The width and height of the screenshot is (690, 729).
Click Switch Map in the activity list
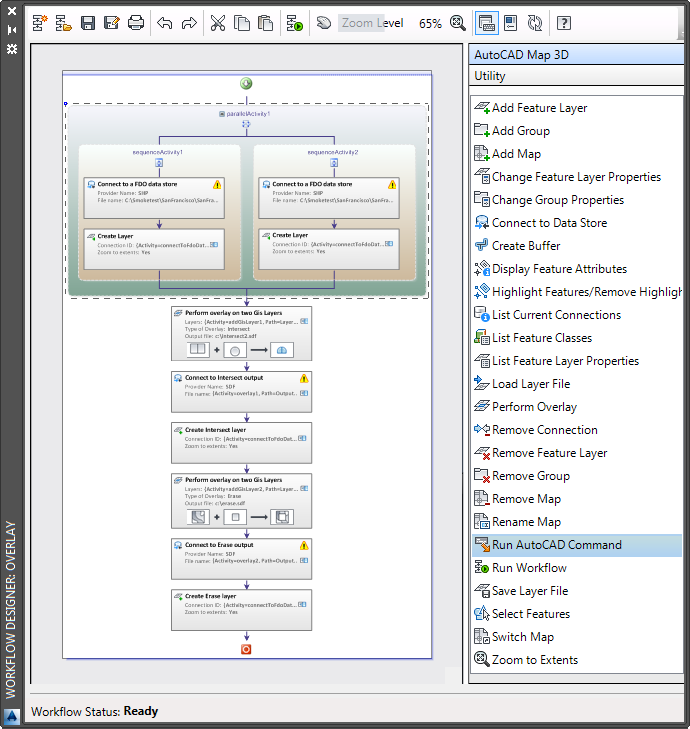(577, 637)
